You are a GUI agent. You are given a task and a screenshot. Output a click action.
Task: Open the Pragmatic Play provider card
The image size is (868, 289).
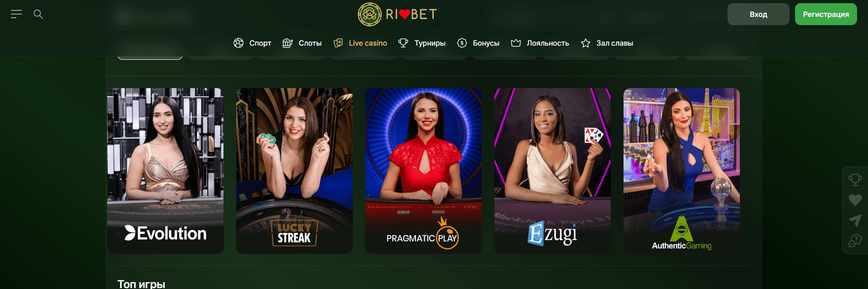click(x=423, y=171)
